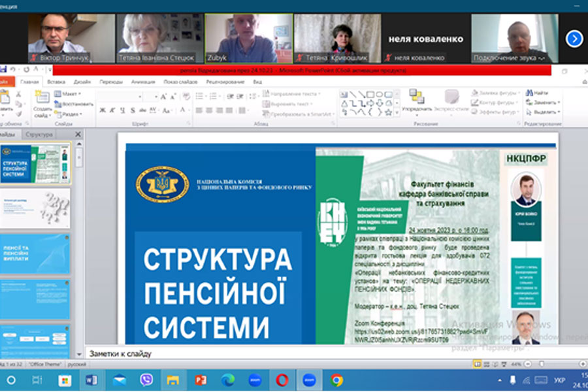
Task: Switch to the Структура (Outline) pane tab
Action: tap(39, 135)
